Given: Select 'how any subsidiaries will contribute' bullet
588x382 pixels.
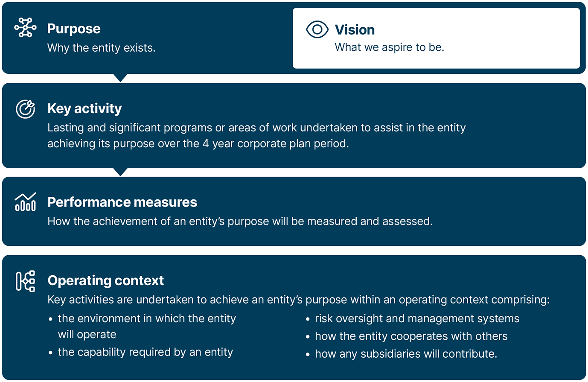Looking at the screenshot, I should (406, 354).
